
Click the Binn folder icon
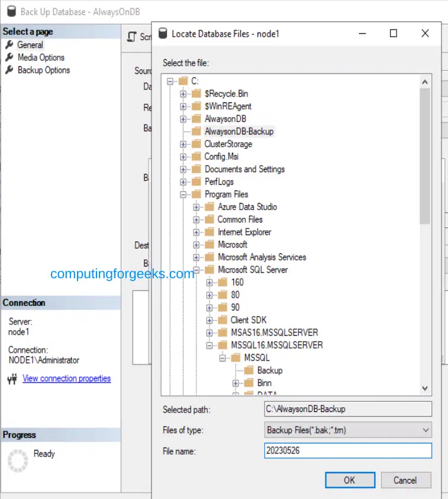[249, 383]
